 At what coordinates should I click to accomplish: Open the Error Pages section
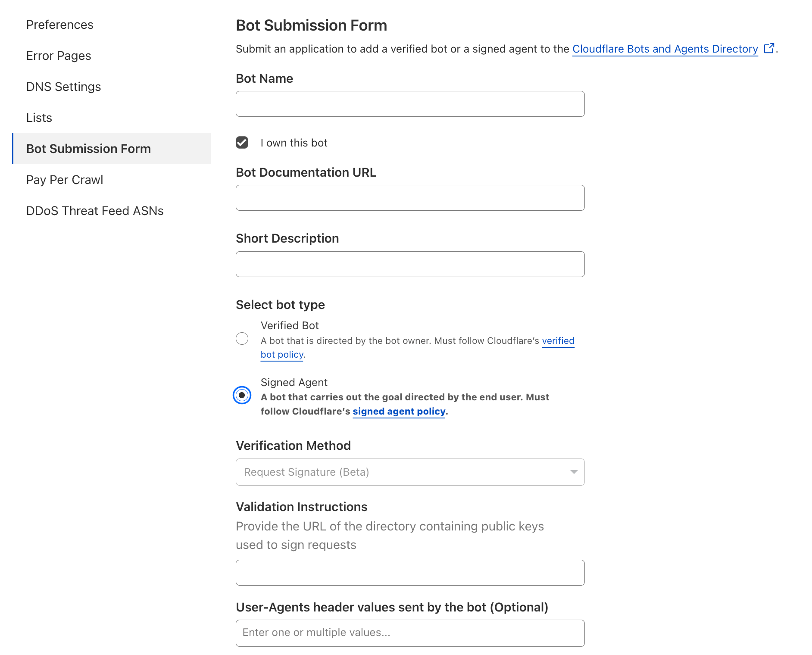pyautogui.click(x=58, y=56)
